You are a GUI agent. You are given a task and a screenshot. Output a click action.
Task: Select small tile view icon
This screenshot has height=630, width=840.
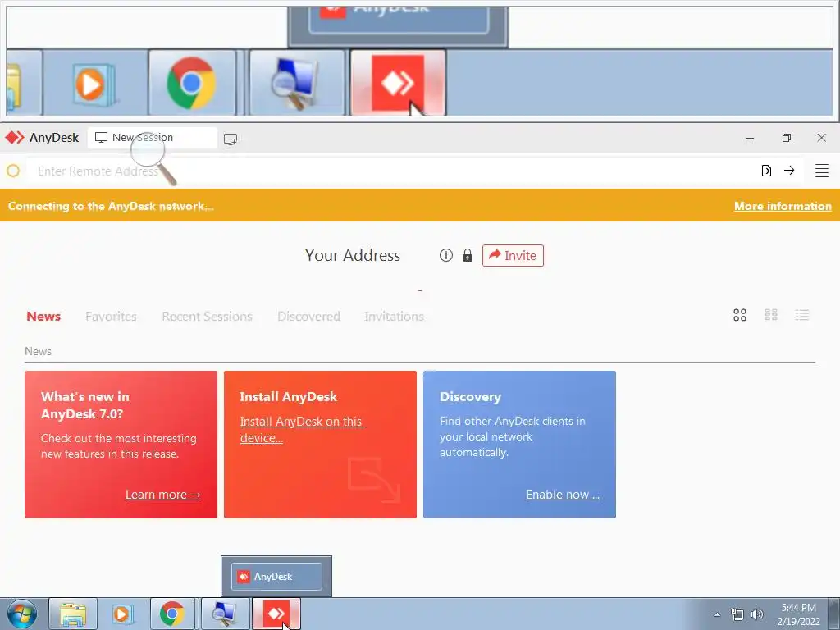[771, 315]
